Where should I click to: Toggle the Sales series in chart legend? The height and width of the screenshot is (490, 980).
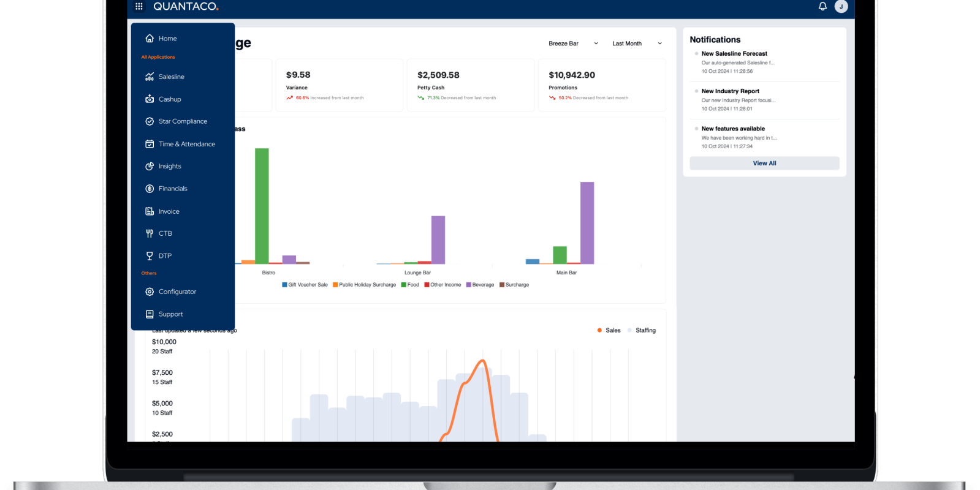click(609, 330)
